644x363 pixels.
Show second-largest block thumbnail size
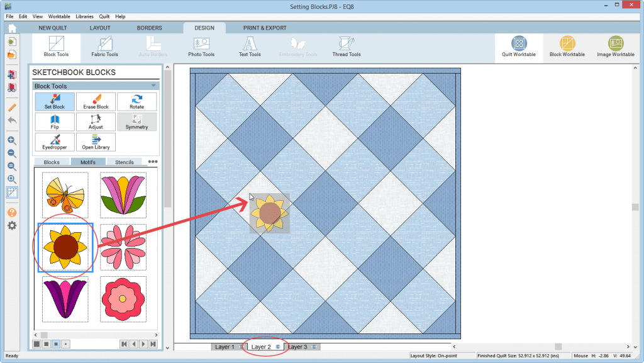[47, 344]
